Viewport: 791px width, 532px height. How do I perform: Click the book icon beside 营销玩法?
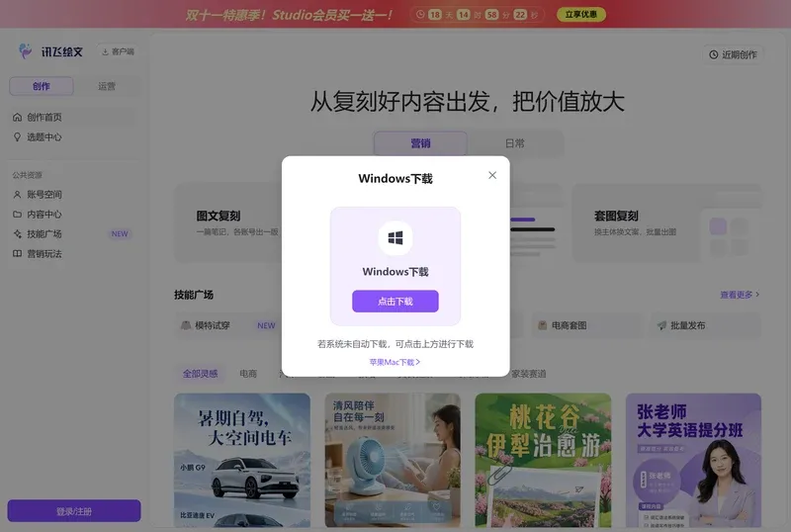(x=17, y=253)
